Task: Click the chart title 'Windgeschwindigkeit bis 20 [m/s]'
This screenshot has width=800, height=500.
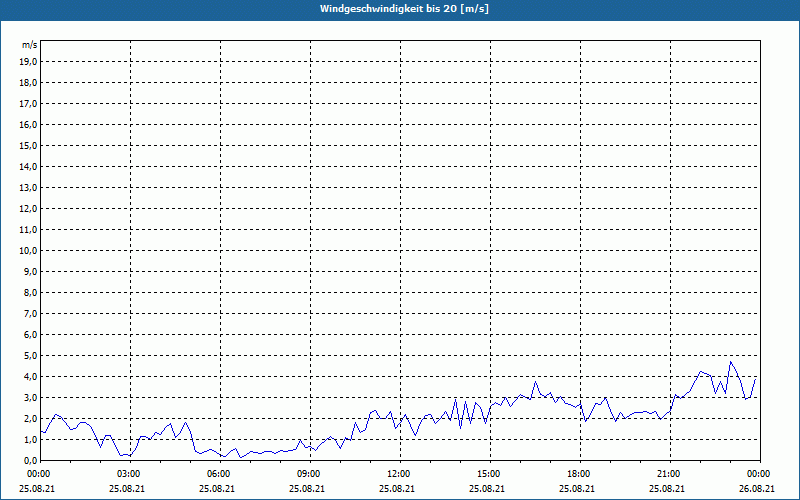Action: (x=404, y=9)
